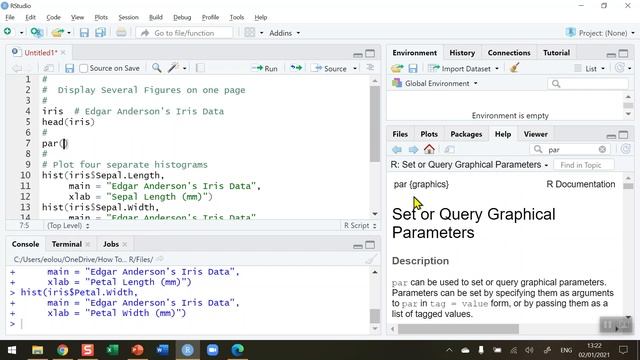This screenshot has height=360, width=640.
Task: Run the current line button
Action: click(x=264, y=69)
